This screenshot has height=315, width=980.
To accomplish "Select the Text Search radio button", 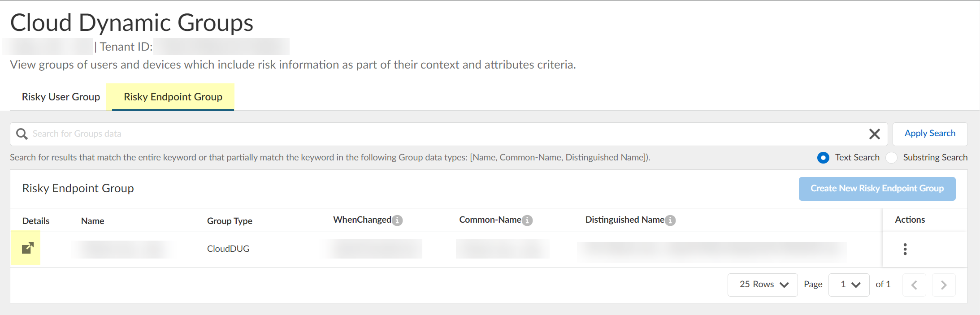I will 823,158.
